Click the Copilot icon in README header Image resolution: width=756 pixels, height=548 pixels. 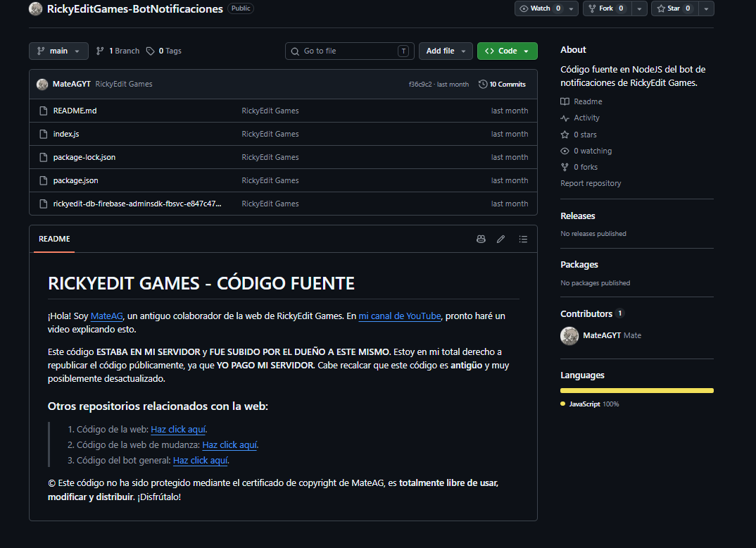tap(481, 239)
